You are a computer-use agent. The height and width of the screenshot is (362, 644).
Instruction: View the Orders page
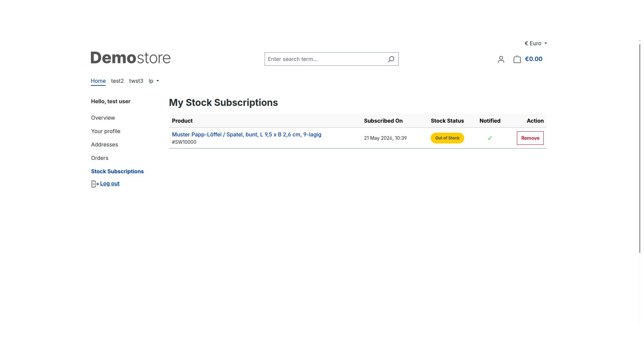coord(100,158)
